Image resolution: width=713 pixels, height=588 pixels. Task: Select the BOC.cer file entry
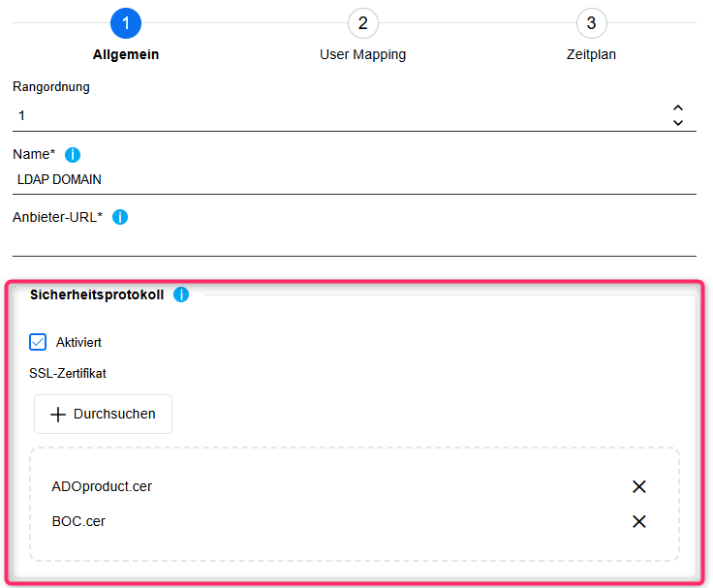point(78,521)
